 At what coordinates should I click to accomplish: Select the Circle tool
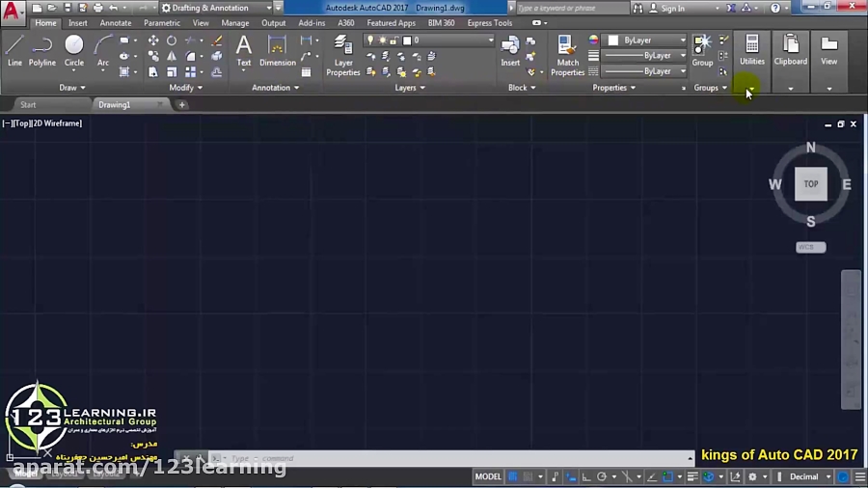[73, 51]
